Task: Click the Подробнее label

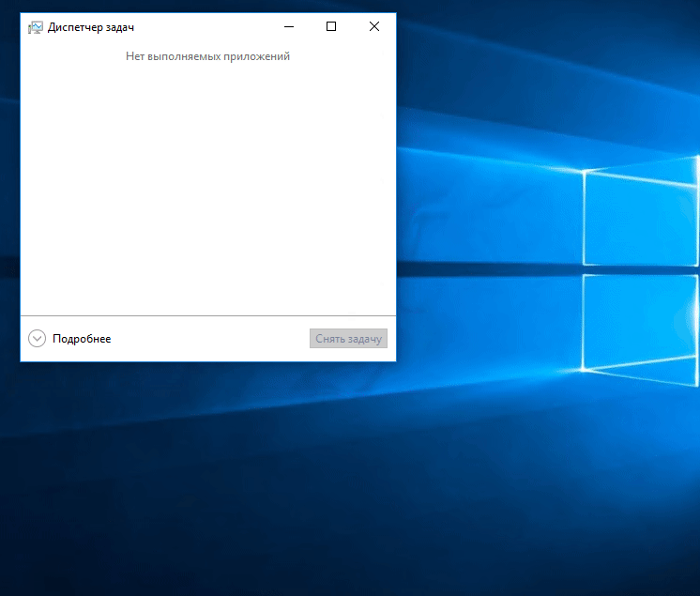Action: click(82, 339)
